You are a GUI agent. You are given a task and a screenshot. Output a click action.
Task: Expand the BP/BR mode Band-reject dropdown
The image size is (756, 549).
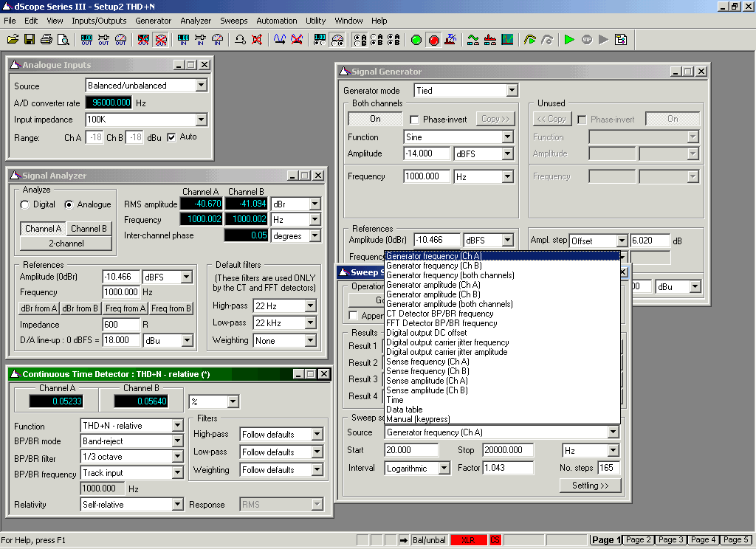(x=177, y=441)
